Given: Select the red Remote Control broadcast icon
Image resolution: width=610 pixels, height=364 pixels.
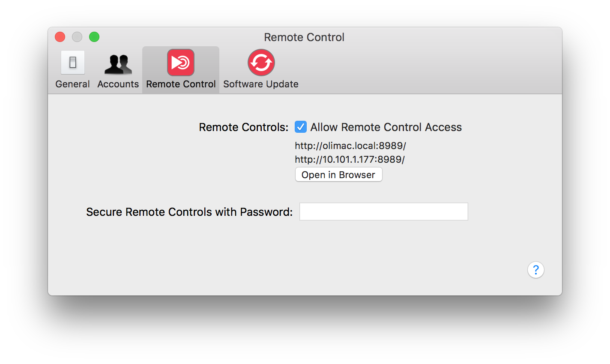Looking at the screenshot, I should point(181,63).
